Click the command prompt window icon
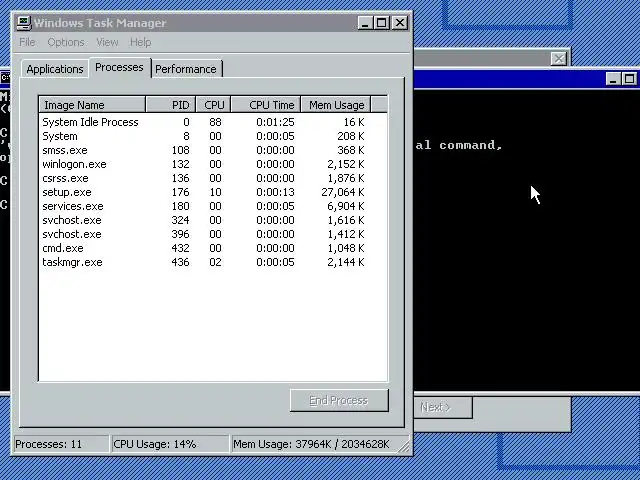Image resolution: width=640 pixels, height=480 pixels. click(5, 78)
